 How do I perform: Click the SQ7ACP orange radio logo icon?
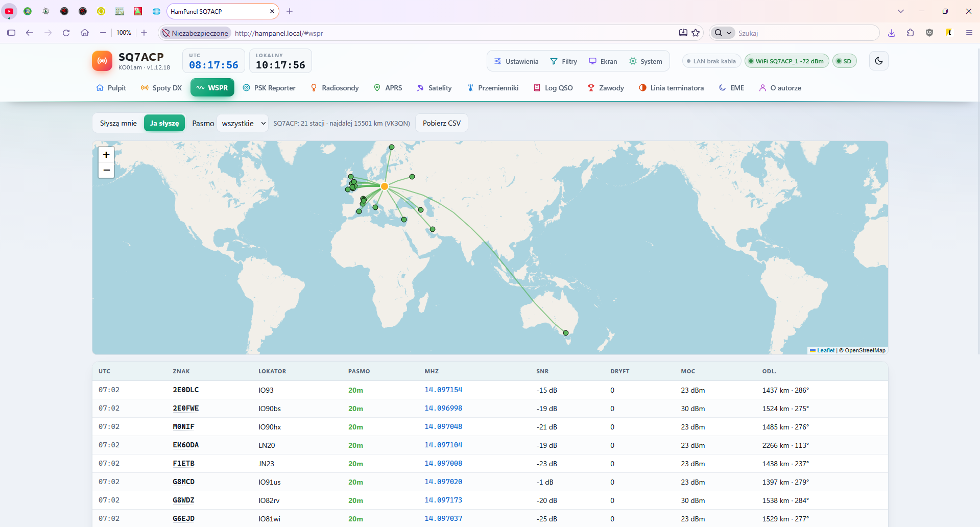(x=102, y=61)
